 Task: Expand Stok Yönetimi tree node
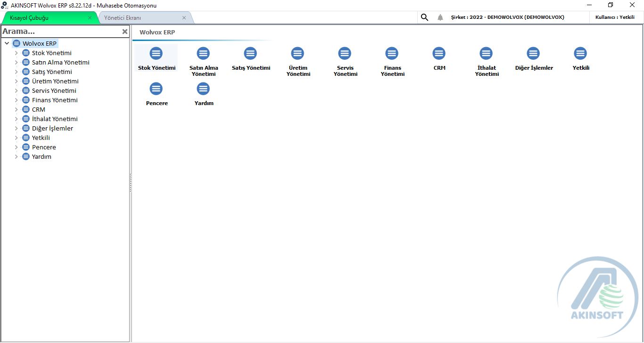(16, 53)
